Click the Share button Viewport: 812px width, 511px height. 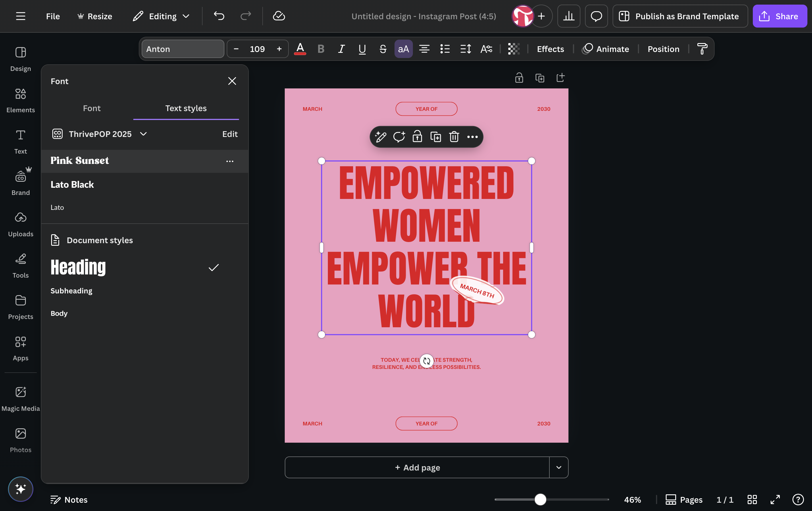pos(780,16)
